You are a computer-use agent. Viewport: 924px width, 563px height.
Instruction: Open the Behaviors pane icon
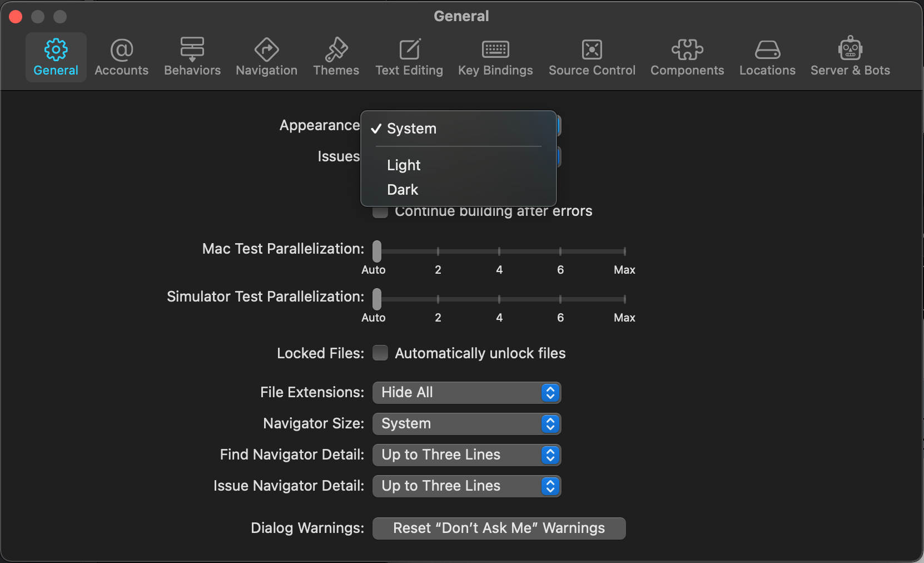pyautogui.click(x=192, y=50)
